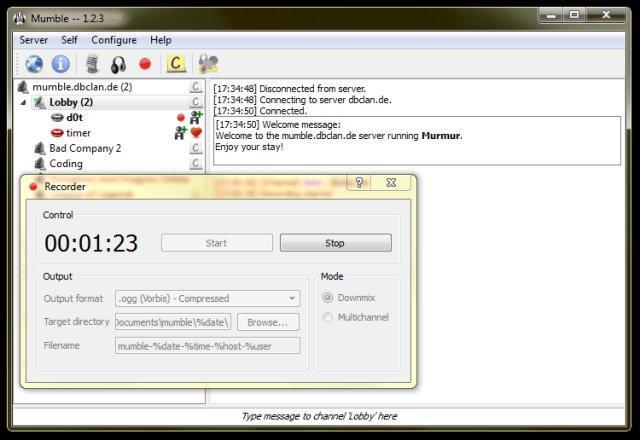Select user timer in the Lobby
640x440 pixels.
pyautogui.click(x=78, y=133)
